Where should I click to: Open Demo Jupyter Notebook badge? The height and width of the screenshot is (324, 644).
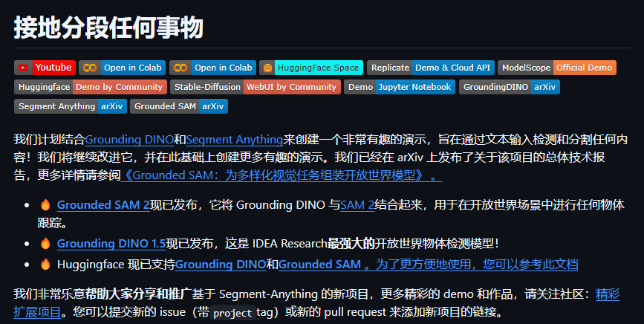click(400, 87)
